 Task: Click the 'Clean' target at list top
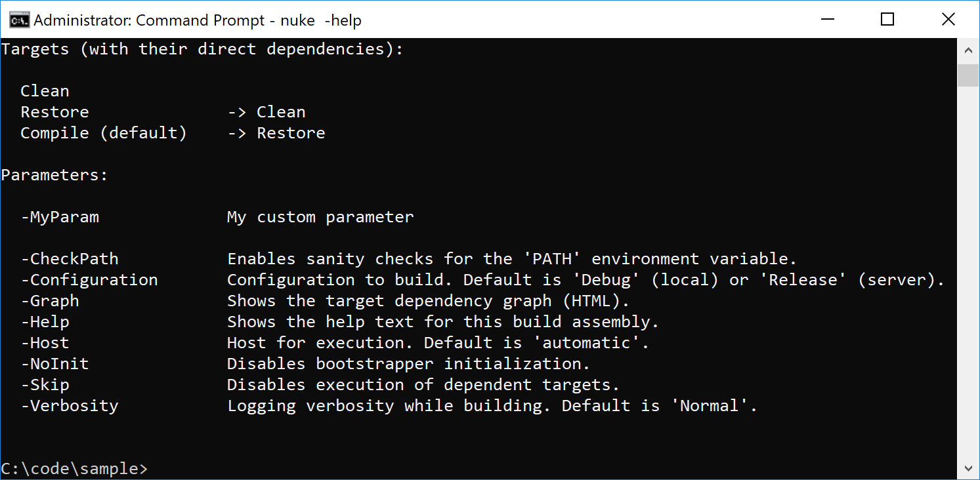point(45,91)
